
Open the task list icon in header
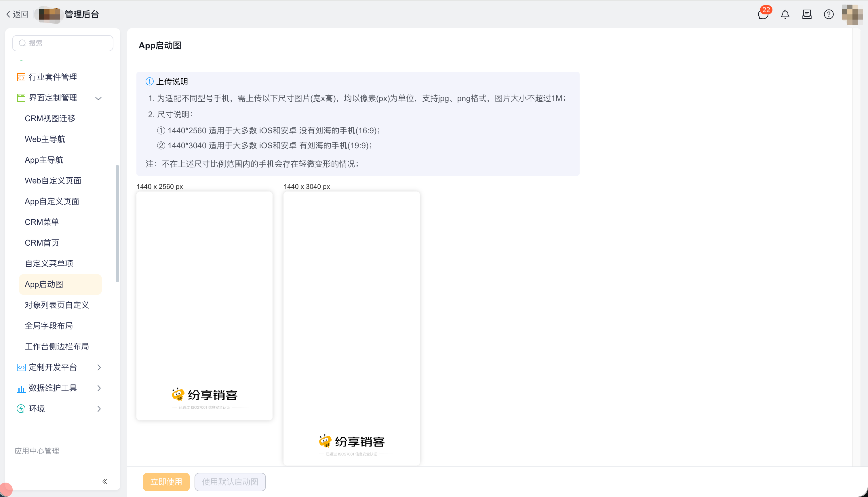coord(807,14)
